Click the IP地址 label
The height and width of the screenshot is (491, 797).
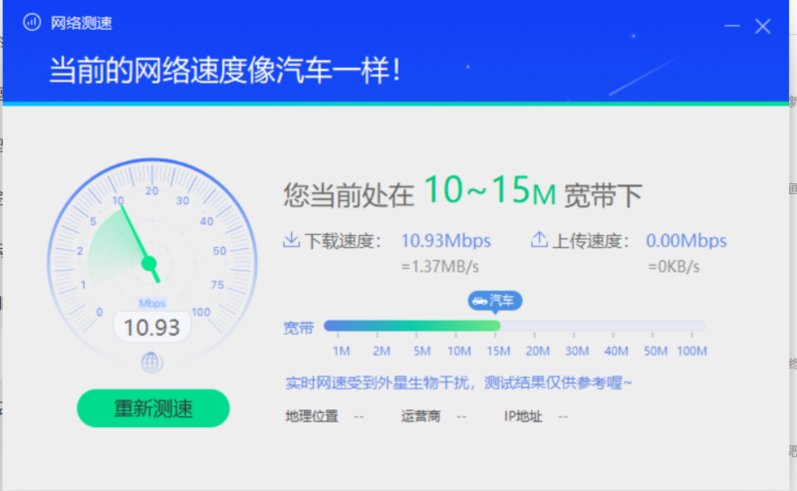523,416
